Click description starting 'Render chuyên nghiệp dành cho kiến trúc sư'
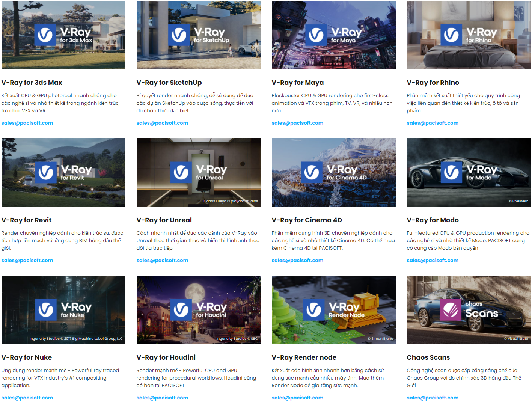The image size is (532, 404). pos(62,240)
